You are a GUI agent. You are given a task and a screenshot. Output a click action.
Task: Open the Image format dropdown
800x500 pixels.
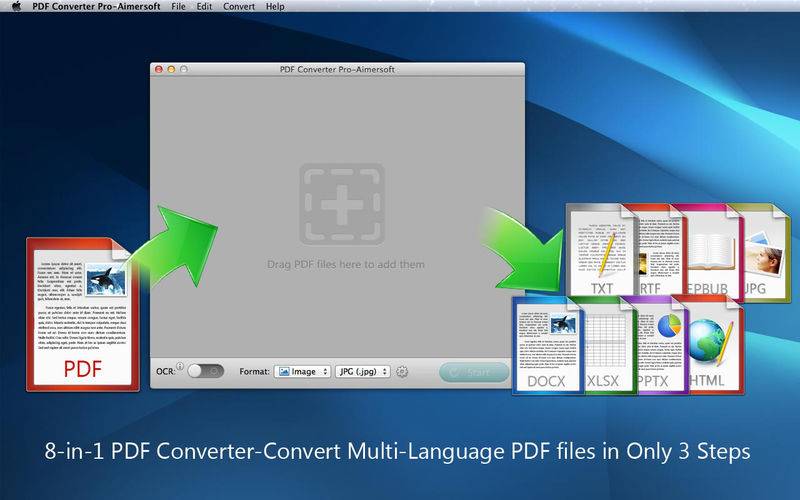point(303,371)
